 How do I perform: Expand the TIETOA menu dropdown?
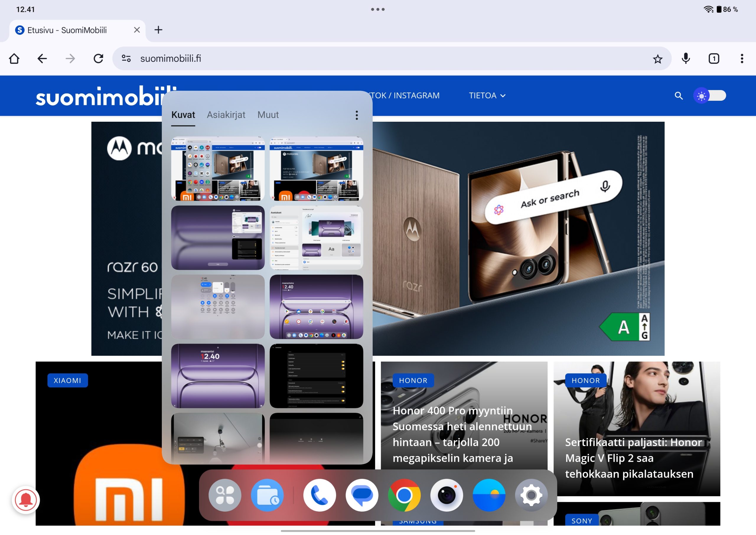click(x=487, y=95)
